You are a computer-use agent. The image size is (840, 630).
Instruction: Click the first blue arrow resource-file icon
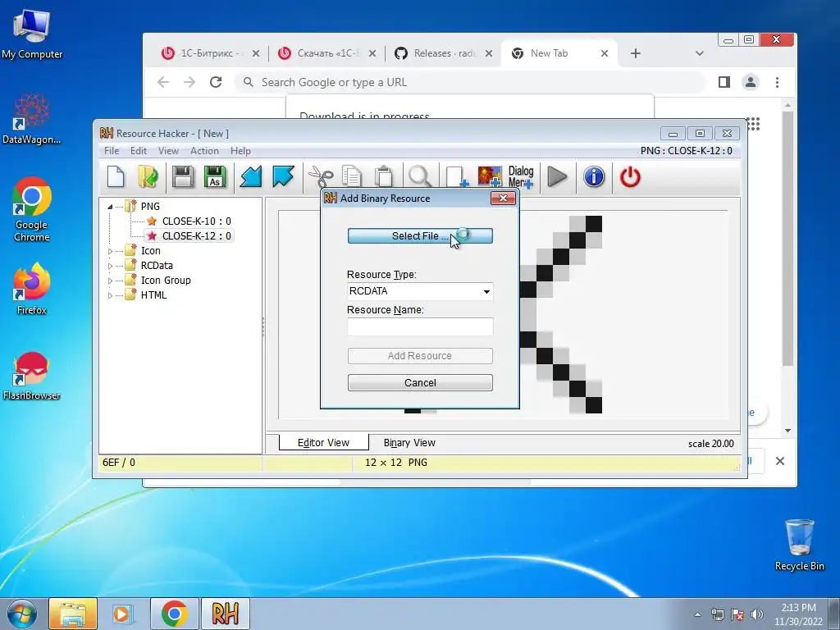coord(251,177)
